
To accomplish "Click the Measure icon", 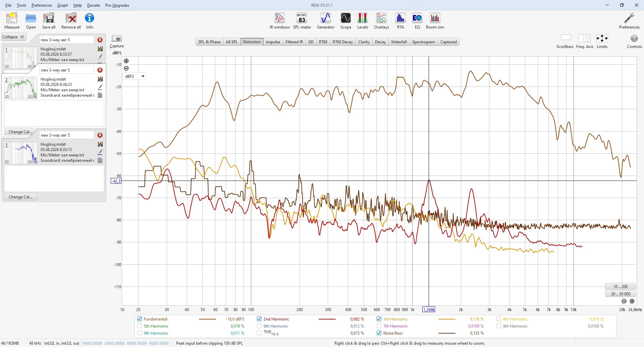I will (x=12, y=21).
